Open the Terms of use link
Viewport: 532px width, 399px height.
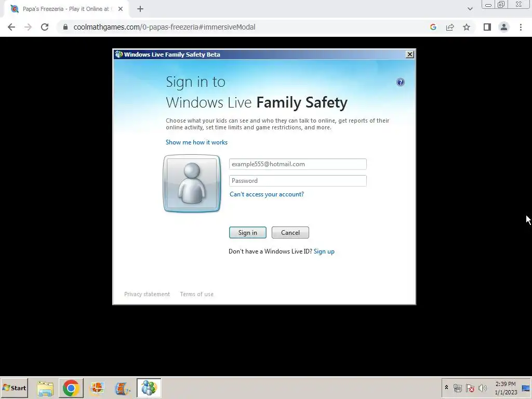pyautogui.click(x=197, y=294)
